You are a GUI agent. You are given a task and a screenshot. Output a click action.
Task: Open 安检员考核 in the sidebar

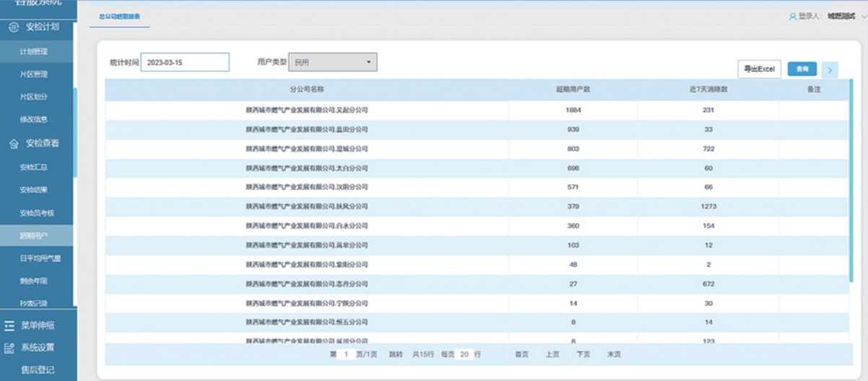38,213
